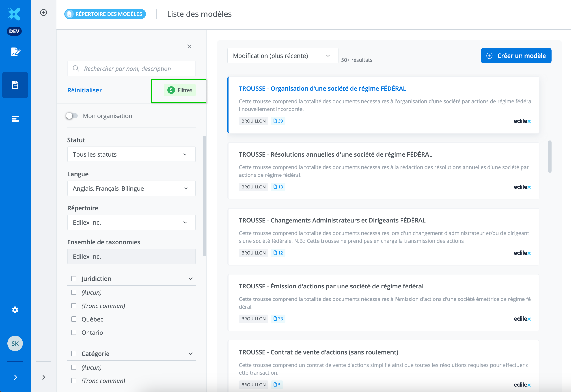Viewport: 571px width, 392px height.
Task: Click the Réinitialiser link
Action: tap(84, 90)
